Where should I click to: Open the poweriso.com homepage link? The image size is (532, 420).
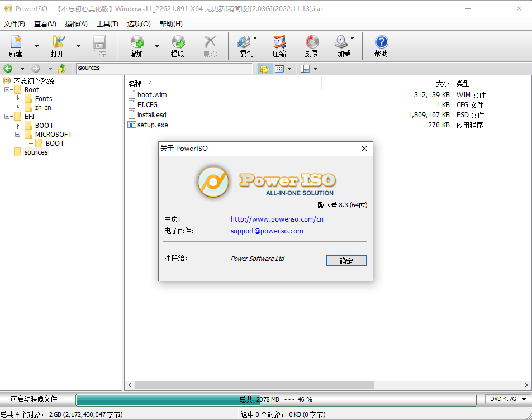click(277, 219)
